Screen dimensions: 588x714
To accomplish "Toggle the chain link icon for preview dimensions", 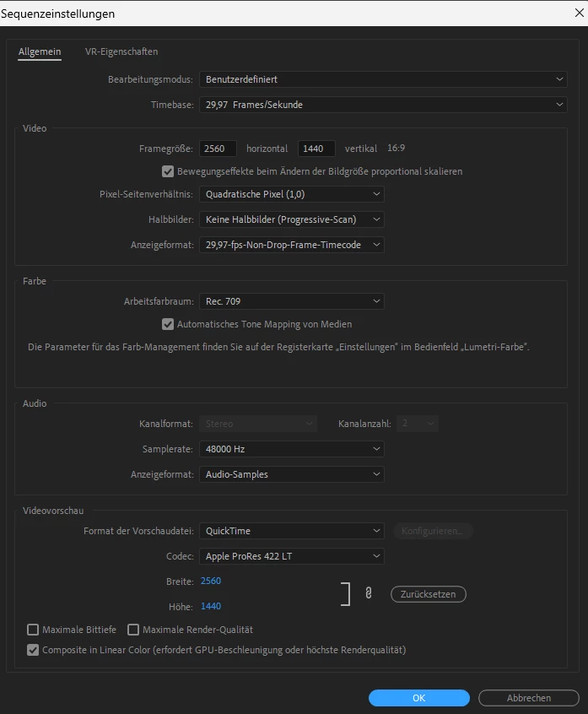I will 369,592.
